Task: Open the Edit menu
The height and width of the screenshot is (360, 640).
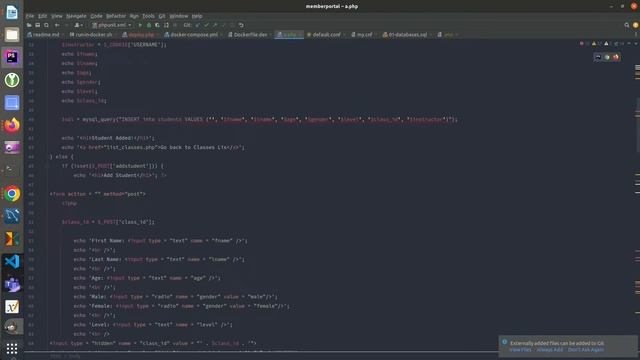Action: (42, 16)
